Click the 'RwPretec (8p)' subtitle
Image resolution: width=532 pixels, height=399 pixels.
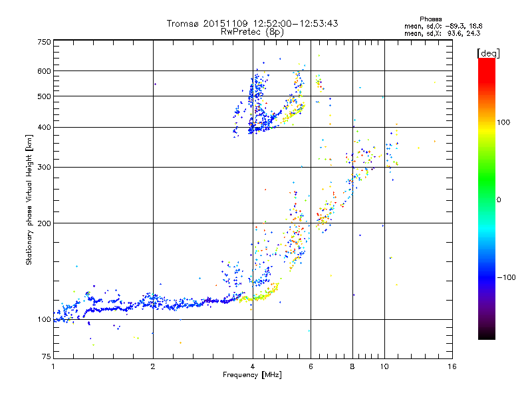click(x=252, y=32)
